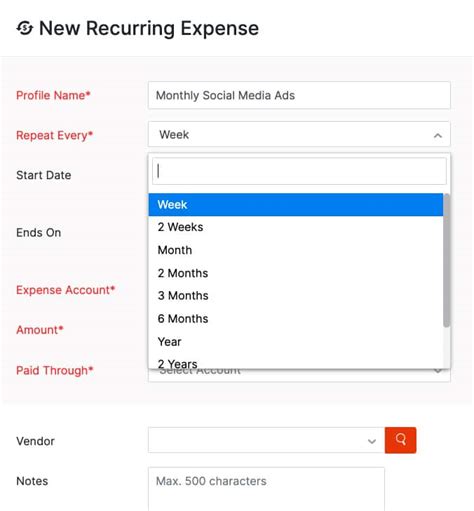Collapse the Repeat Every dropdown chevron
Viewport: 474px width, 511px height.
point(438,135)
